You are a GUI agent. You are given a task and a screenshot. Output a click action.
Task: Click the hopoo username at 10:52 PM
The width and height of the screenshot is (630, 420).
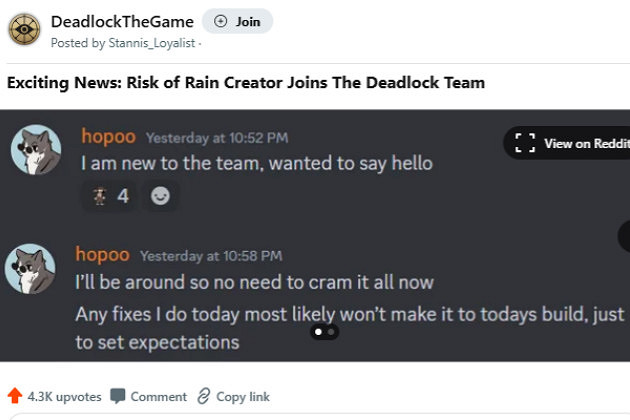[108, 136]
